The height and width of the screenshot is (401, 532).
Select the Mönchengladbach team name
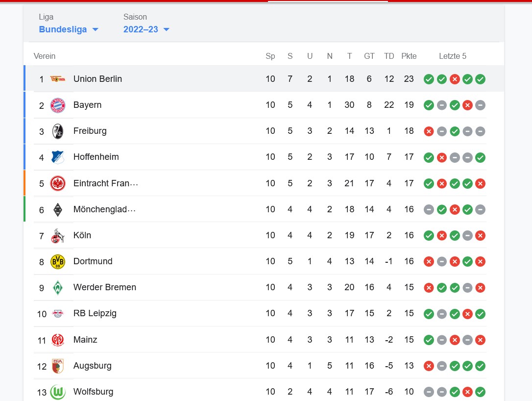tap(104, 209)
